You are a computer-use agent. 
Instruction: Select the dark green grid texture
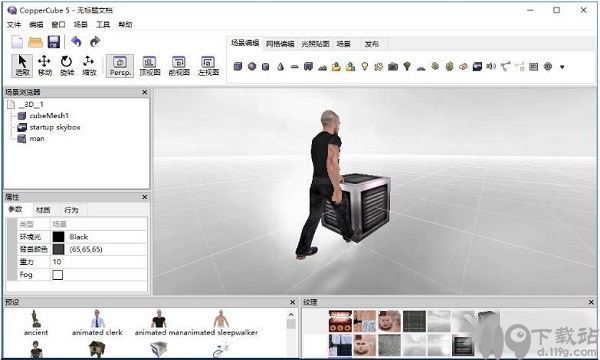pos(414,321)
